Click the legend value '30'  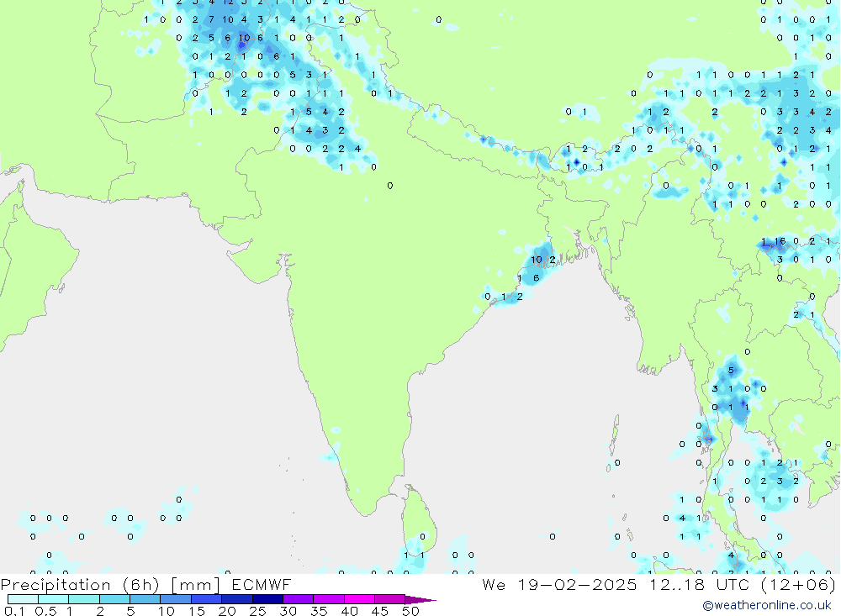(288, 611)
